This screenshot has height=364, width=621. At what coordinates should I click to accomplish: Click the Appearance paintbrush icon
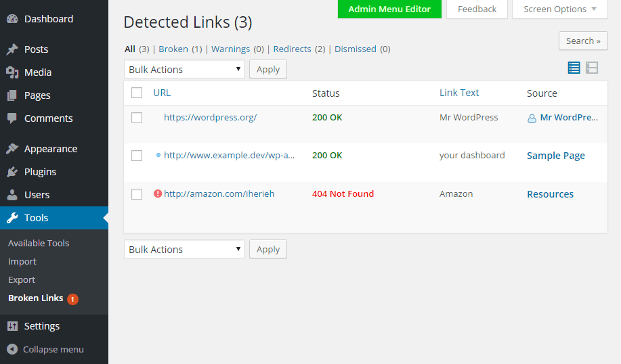(x=12, y=149)
